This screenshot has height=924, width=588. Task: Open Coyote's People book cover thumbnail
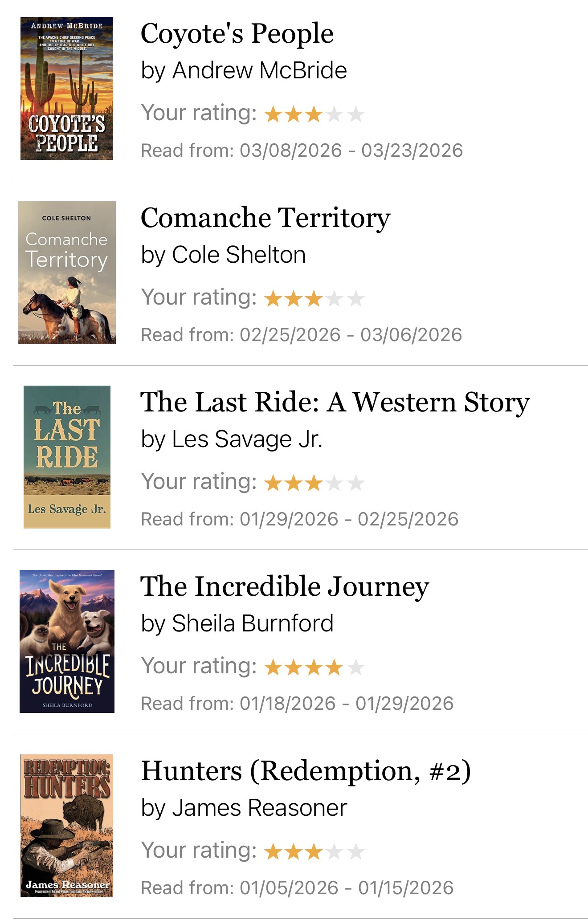[67, 88]
